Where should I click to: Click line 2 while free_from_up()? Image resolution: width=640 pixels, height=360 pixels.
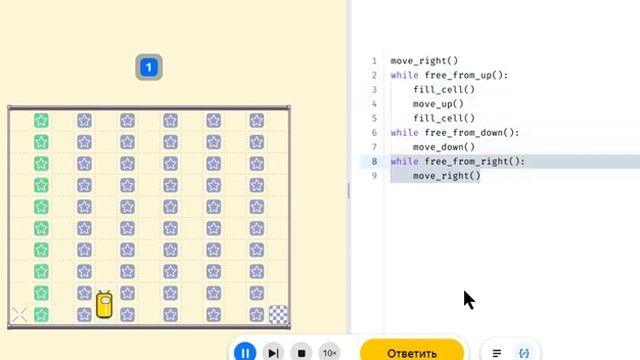pos(449,75)
